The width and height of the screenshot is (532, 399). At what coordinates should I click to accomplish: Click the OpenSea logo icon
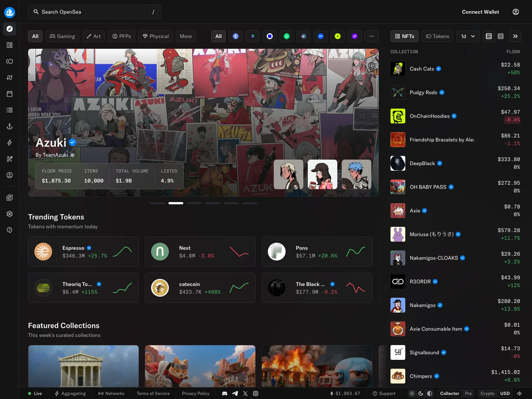click(x=10, y=12)
